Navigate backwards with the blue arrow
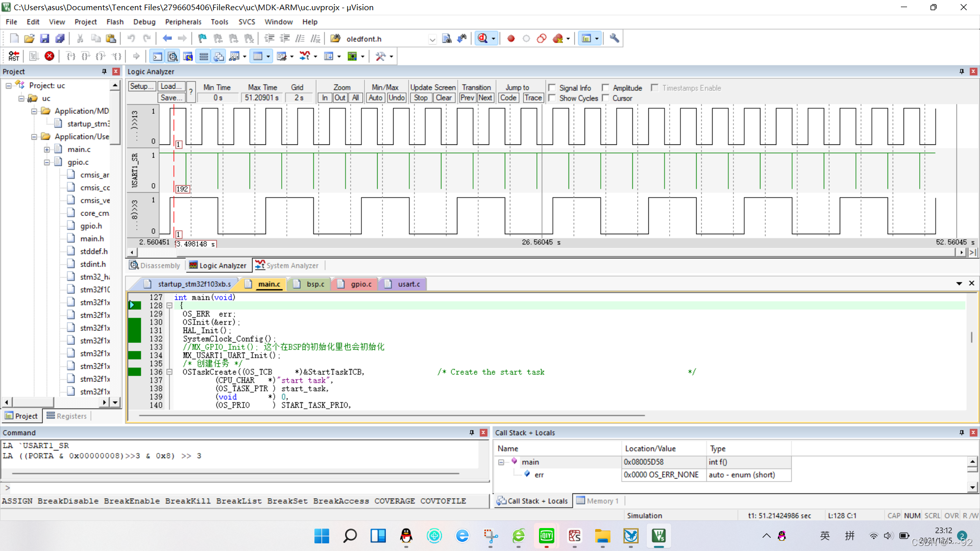Viewport: 980px width, 551px height. click(x=167, y=38)
